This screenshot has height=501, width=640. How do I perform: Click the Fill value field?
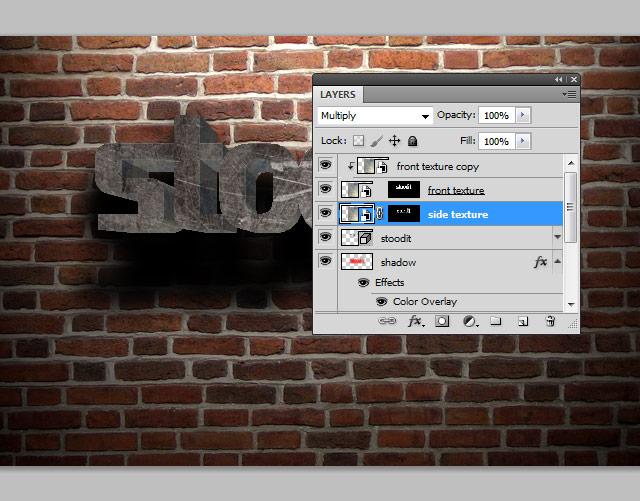497,142
